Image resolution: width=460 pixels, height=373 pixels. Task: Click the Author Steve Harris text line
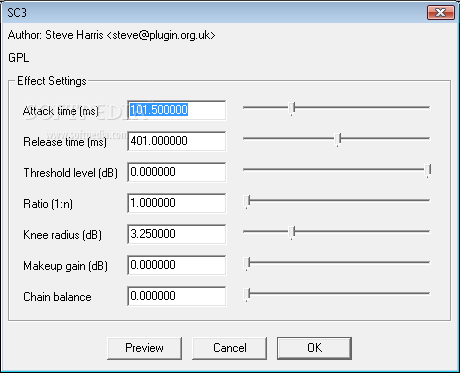tap(112, 35)
